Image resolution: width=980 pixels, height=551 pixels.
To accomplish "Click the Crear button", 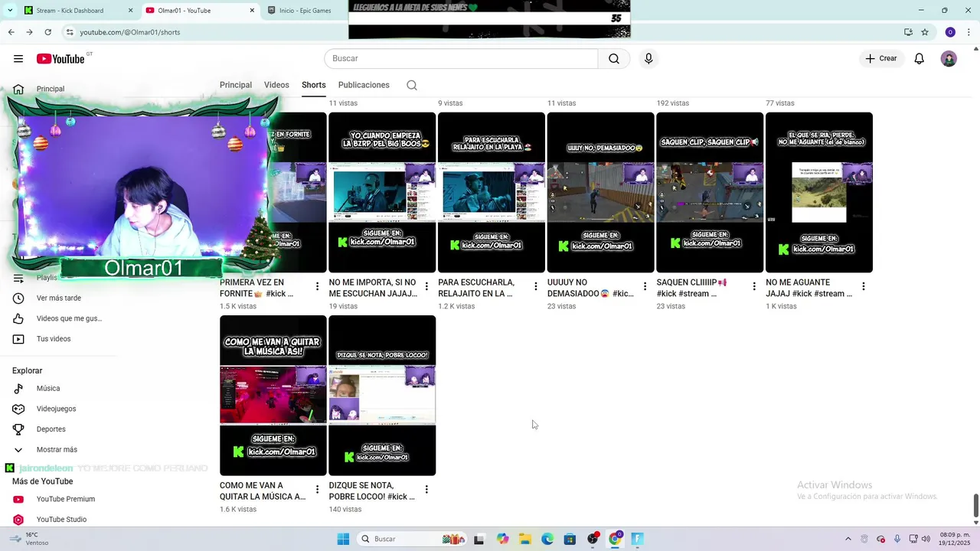I will point(881,59).
